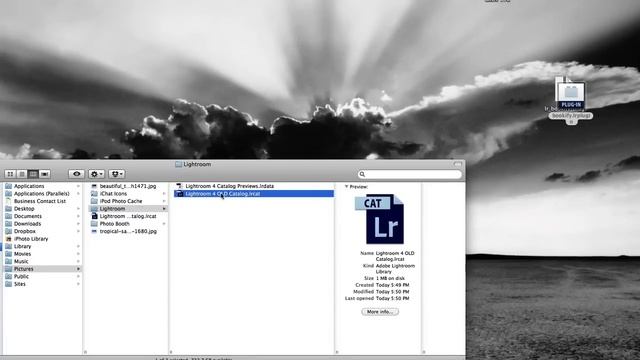Open the Action gear menu

[x=96, y=174]
